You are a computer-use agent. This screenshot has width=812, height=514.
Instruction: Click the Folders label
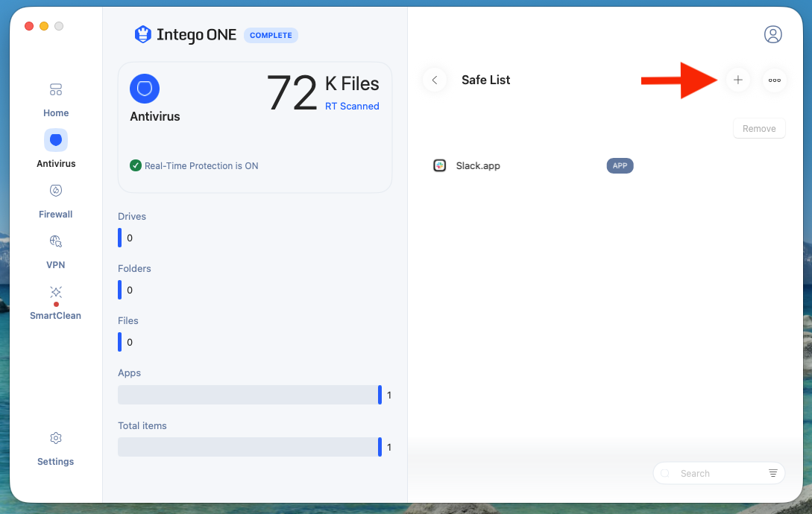[134, 269]
